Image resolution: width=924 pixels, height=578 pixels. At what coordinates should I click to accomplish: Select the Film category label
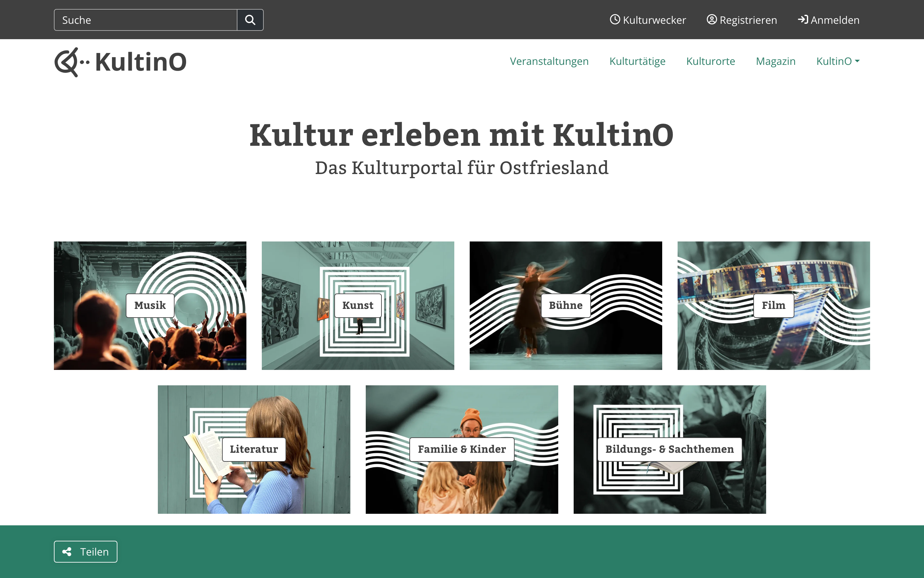click(x=774, y=305)
